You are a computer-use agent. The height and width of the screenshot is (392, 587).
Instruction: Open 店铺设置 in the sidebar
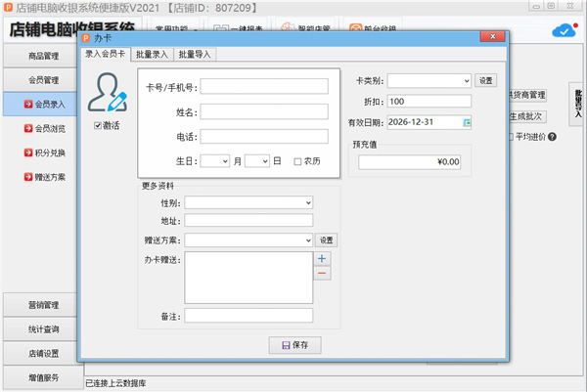[43, 354]
